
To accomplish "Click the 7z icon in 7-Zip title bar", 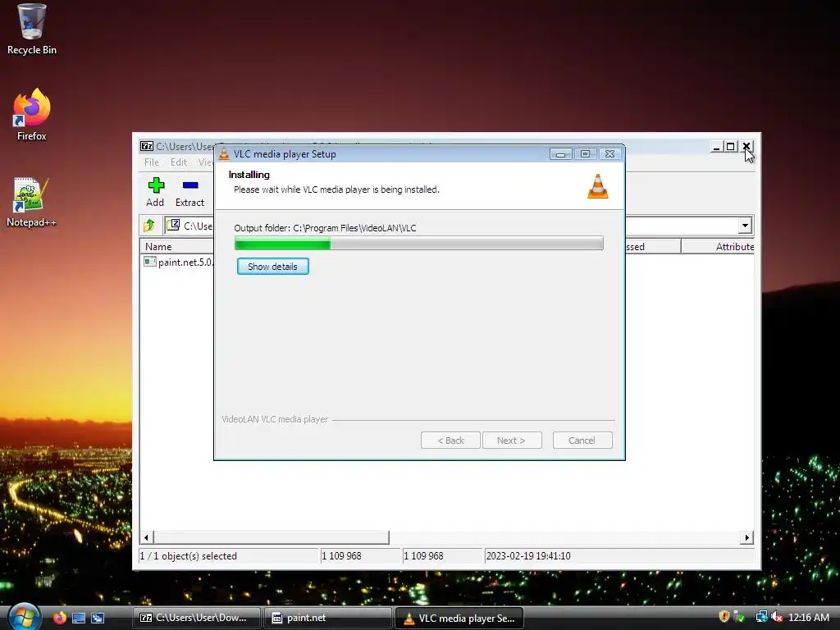I will pyautogui.click(x=147, y=146).
